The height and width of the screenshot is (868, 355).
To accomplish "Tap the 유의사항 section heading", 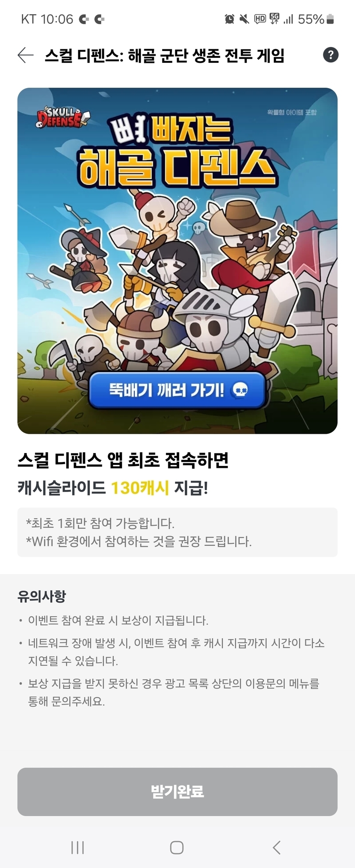I will (41, 596).
